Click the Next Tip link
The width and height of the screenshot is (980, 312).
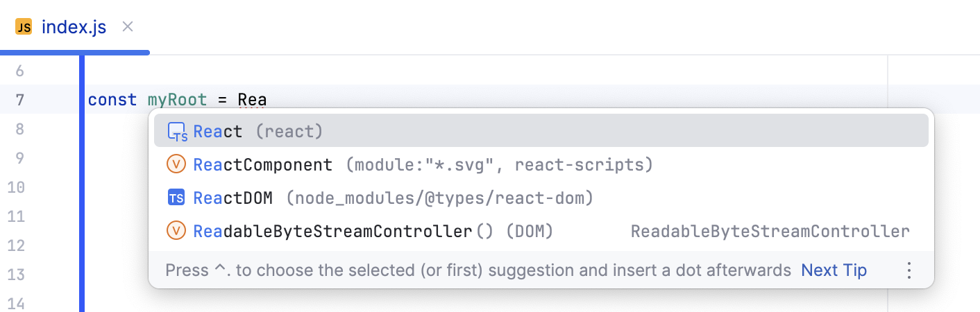coord(834,270)
